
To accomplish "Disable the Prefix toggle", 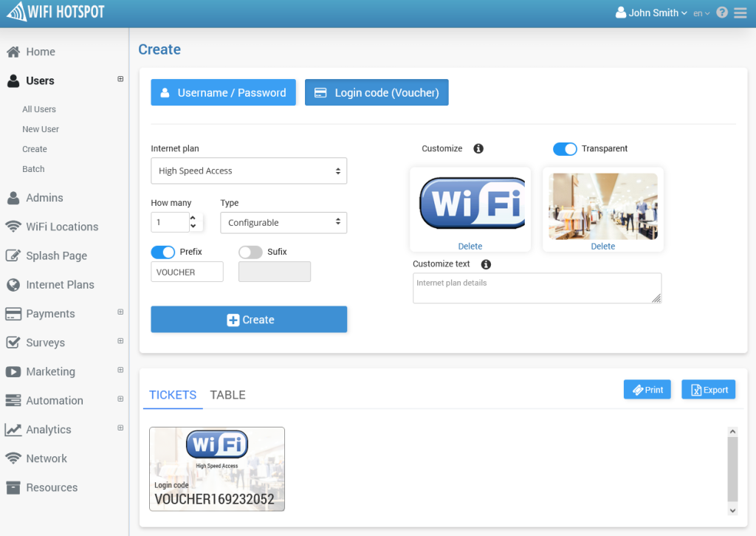I will (x=163, y=252).
